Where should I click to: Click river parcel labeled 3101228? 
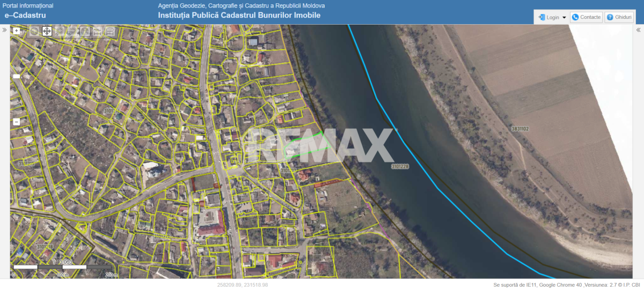(400, 167)
